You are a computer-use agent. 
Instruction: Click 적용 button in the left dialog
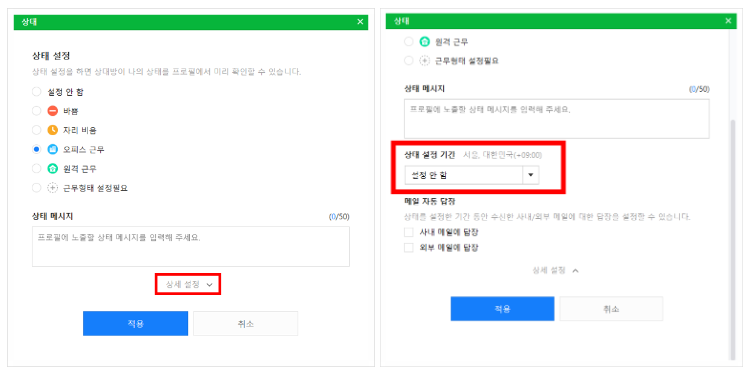136,324
